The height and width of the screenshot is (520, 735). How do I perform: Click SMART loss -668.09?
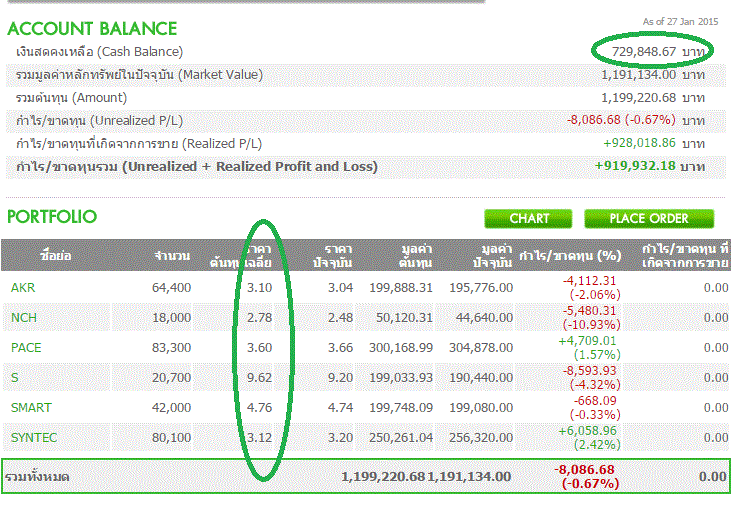point(595,400)
